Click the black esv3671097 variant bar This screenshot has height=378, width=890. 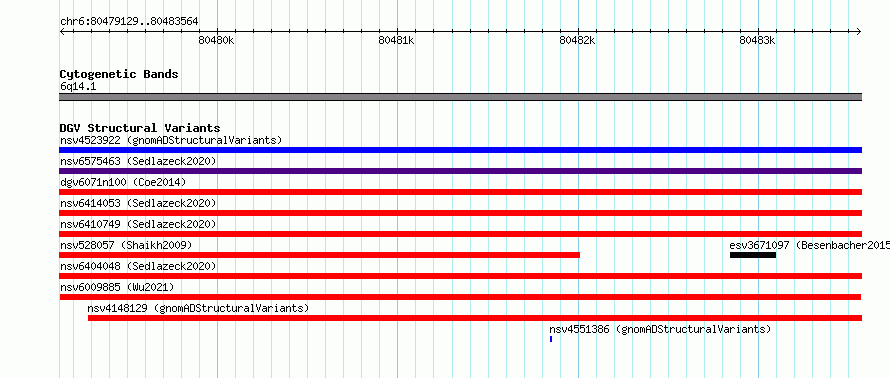pos(753,255)
